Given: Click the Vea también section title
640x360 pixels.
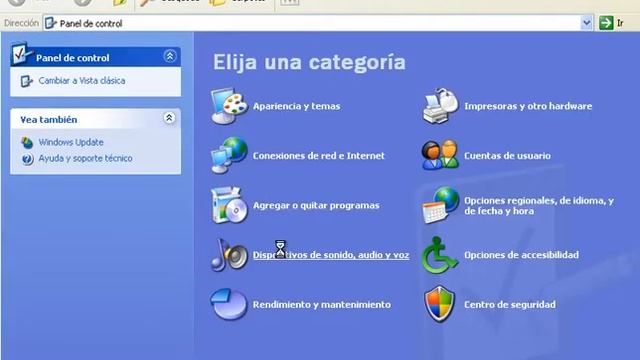Looking at the screenshot, I should [x=49, y=120].
